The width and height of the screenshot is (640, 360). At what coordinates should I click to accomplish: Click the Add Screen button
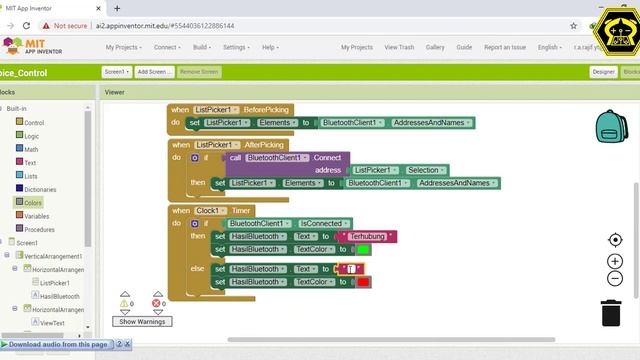click(x=154, y=72)
